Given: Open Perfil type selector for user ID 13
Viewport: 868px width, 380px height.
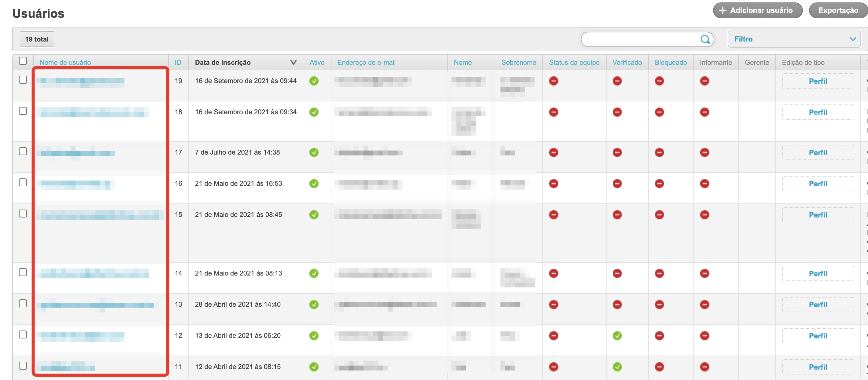Looking at the screenshot, I should click(x=818, y=305).
